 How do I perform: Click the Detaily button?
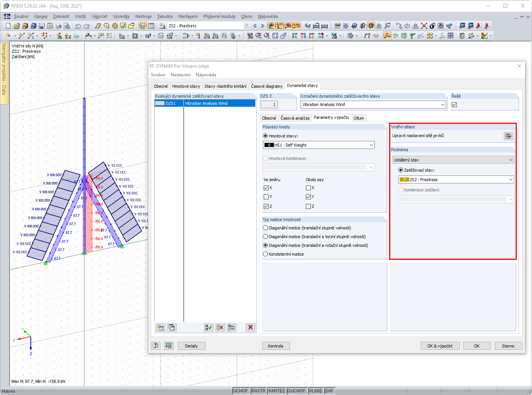pyautogui.click(x=192, y=346)
